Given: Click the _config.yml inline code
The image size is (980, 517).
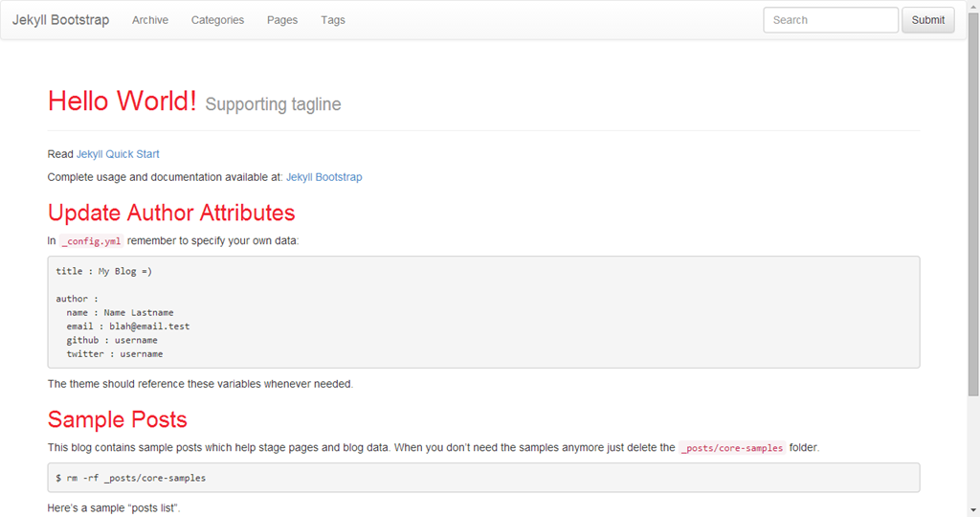Looking at the screenshot, I should pyautogui.click(x=91, y=241).
